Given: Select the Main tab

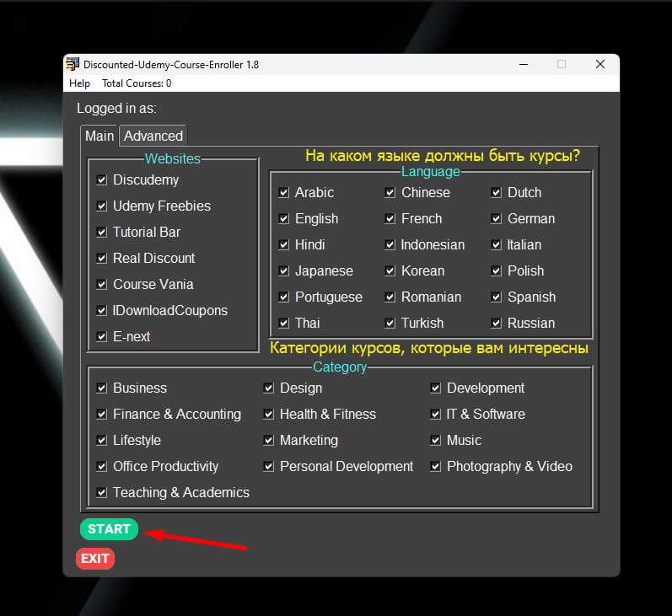Looking at the screenshot, I should (99, 136).
